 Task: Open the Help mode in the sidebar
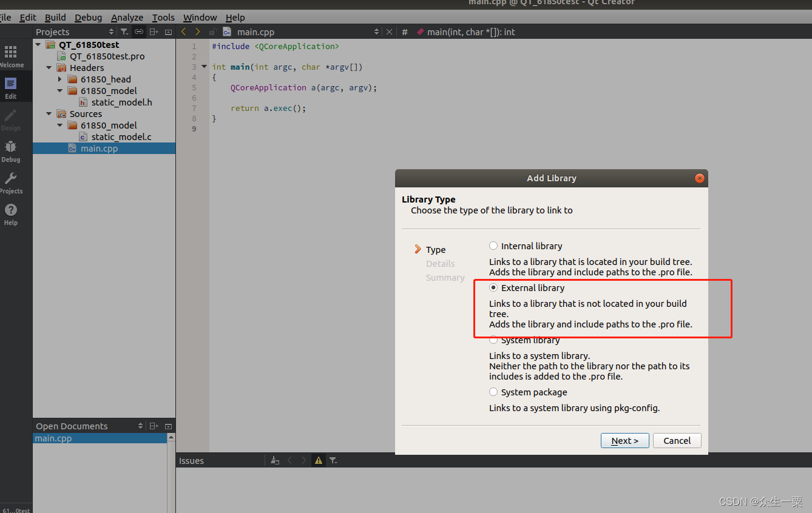[x=11, y=214]
